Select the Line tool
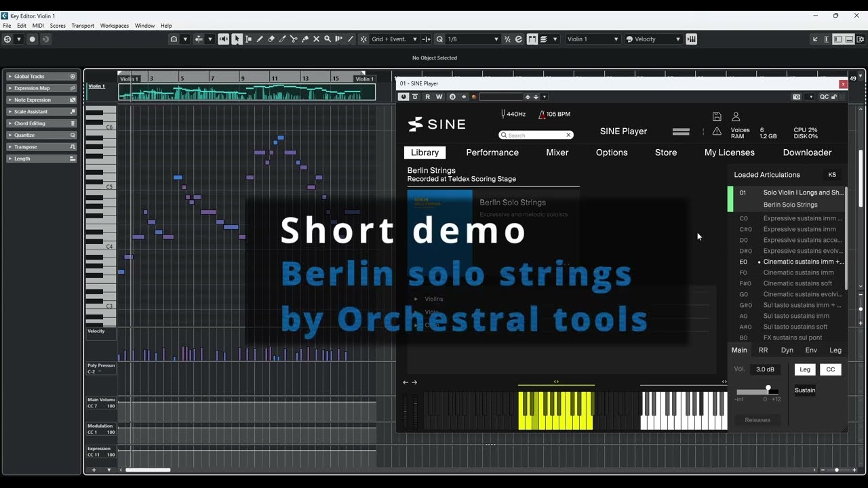Image resolution: width=868 pixels, height=488 pixels. point(351,39)
